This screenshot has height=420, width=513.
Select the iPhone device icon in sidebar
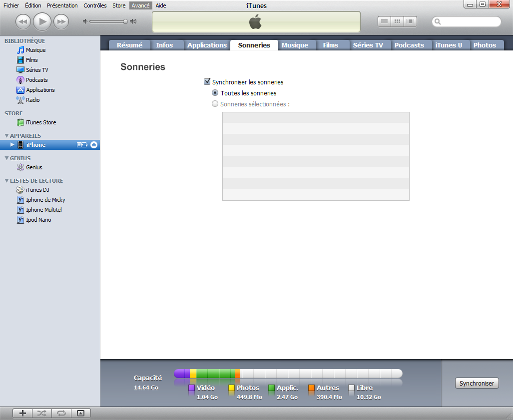[20, 145]
